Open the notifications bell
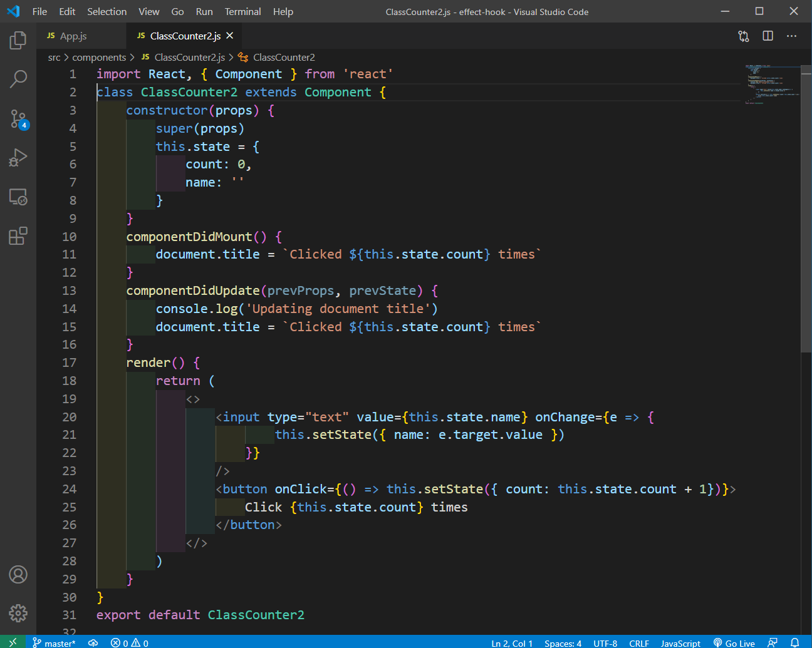The width and height of the screenshot is (812, 648). pyautogui.click(x=794, y=643)
